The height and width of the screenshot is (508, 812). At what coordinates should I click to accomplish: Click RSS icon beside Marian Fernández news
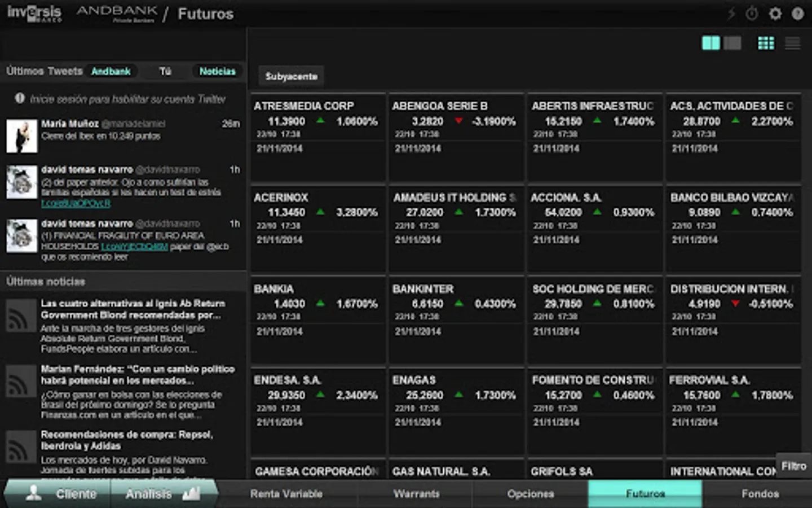21,382
